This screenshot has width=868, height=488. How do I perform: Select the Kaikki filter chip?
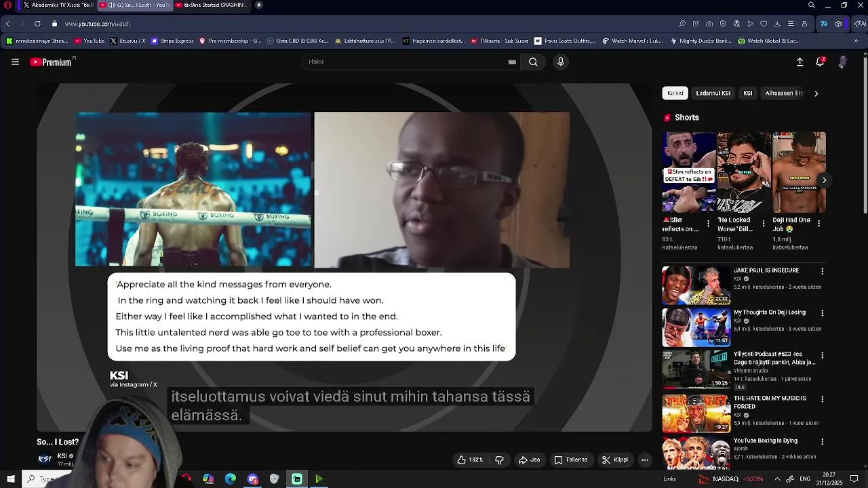coord(675,93)
